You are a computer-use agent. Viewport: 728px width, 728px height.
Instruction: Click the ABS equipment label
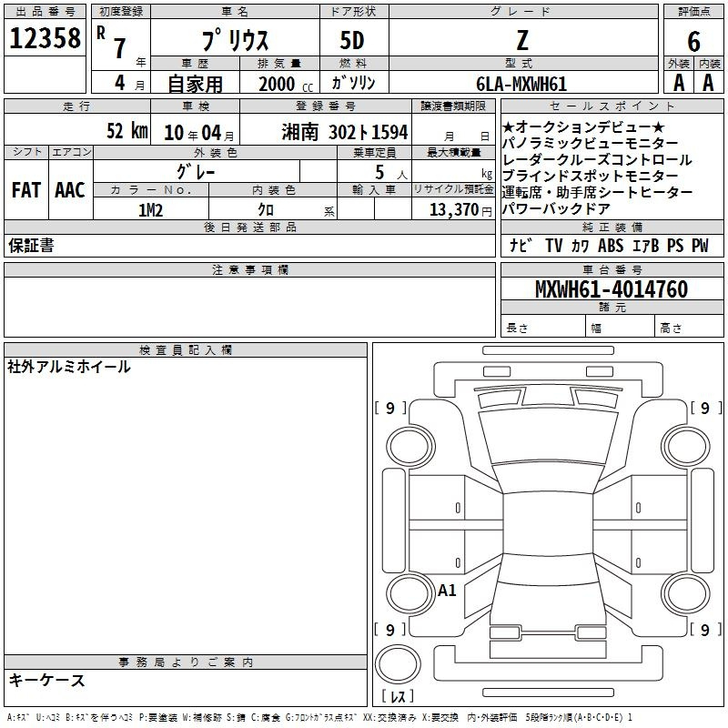(611, 246)
